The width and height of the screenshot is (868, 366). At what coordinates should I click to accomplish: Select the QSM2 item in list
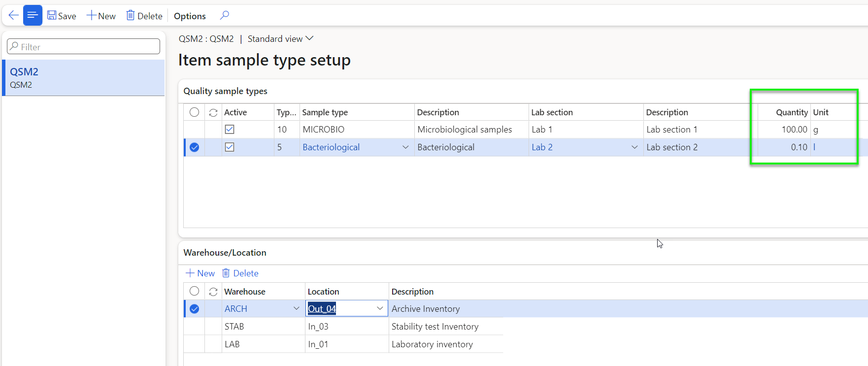tap(84, 78)
